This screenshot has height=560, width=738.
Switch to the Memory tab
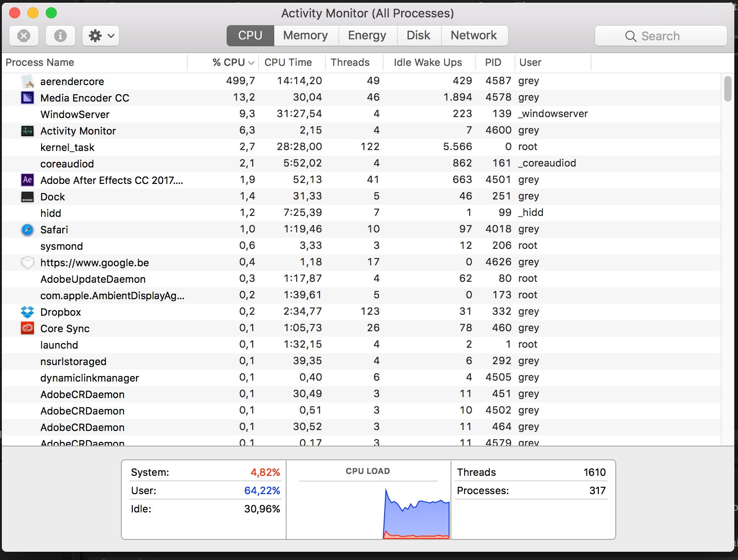coord(305,36)
